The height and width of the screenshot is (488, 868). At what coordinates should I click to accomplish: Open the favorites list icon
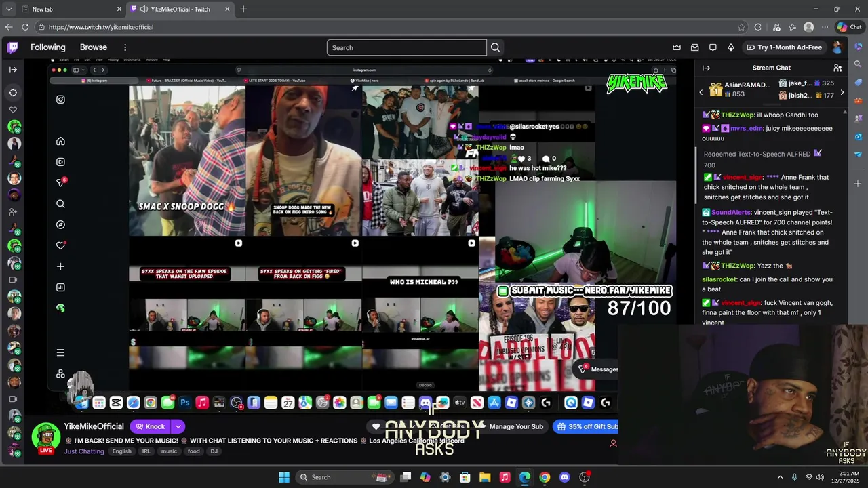click(x=793, y=27)
